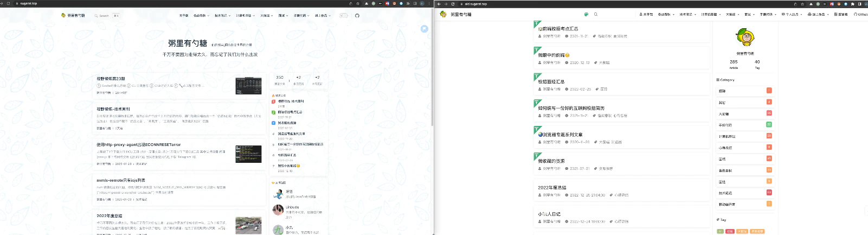
Task: Open 面试 menu in left window nav
Action: pyautogui.click(x=284, y=16)
